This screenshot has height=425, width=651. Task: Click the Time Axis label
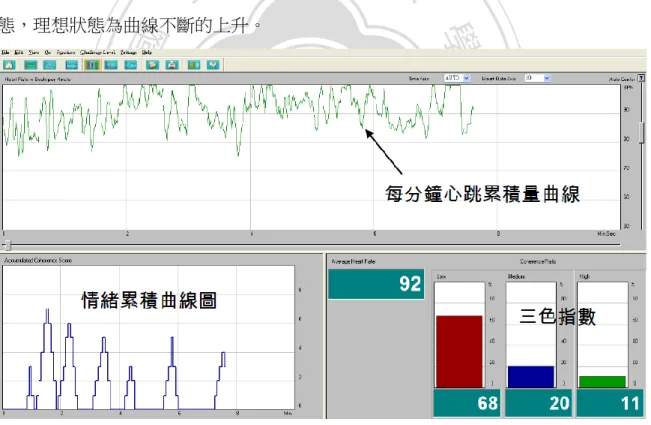pyautogui.click(x=419, y=78)
